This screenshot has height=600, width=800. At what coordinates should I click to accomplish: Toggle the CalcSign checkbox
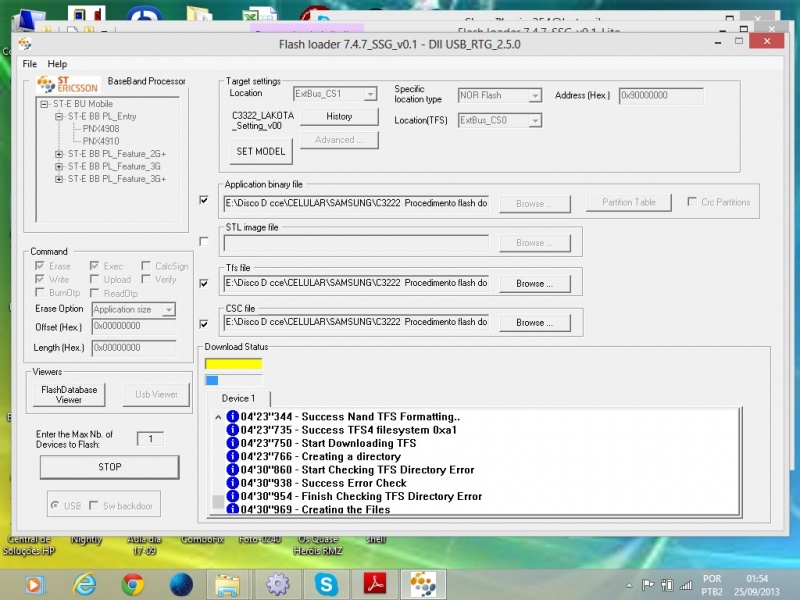pos(146,266)
